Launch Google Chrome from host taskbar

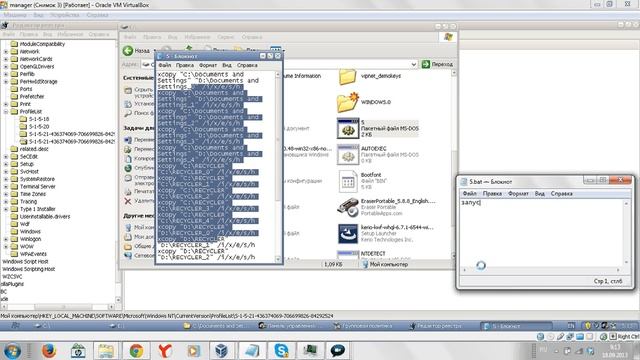tap(136, 351)
